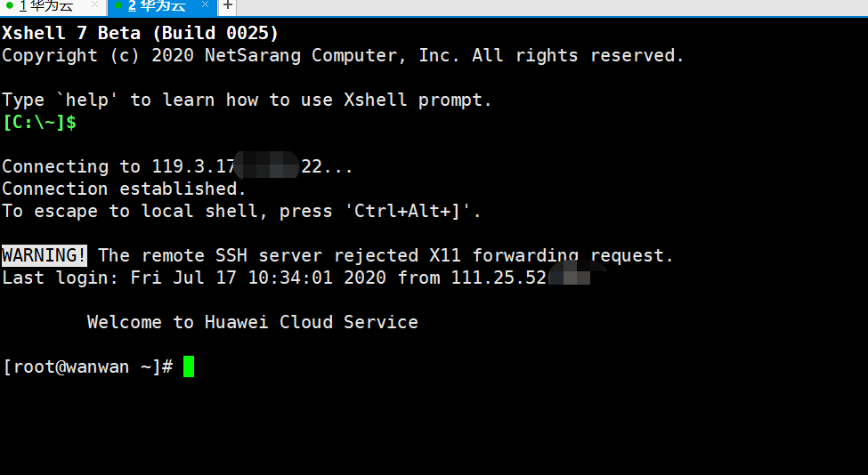
Task: Open a new tab with the plus button
Action: [x=228, y=6]
